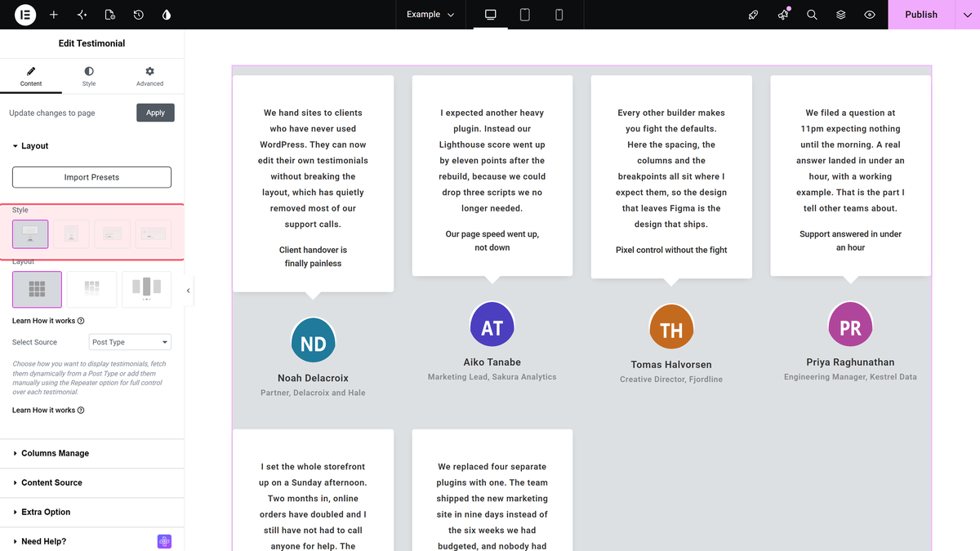Click the purple widget icon beside Need Help

[x=164, y=541]
